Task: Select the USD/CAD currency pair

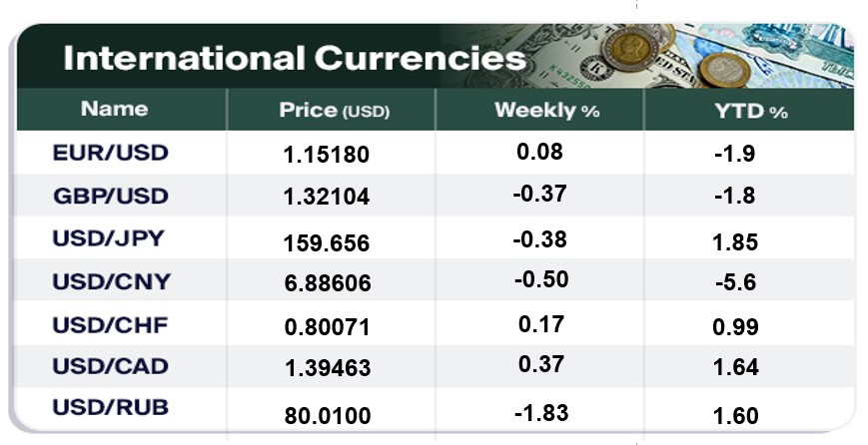Action: click(111, 366)
